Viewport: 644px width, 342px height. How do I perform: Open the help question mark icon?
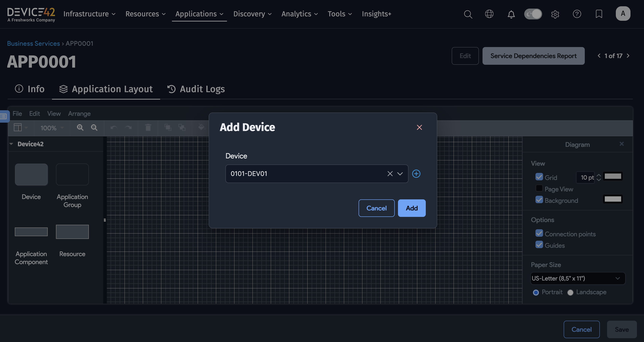[577, 14]
